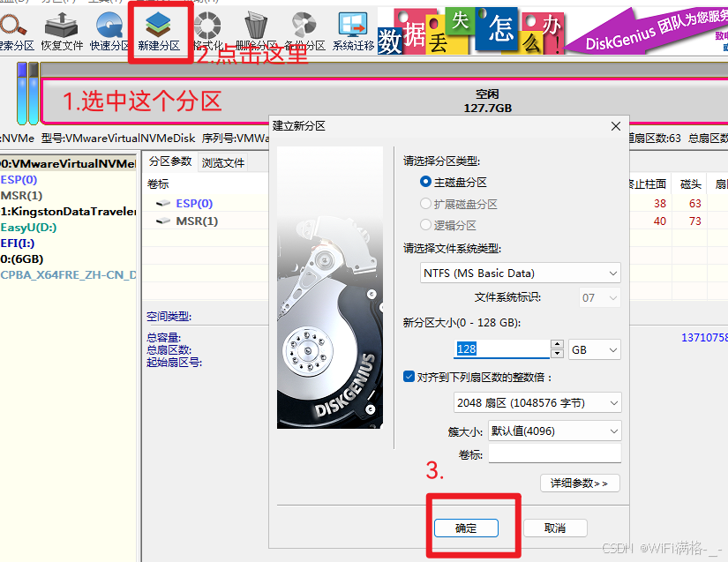Click the 磁头 column header

[690, 184]
